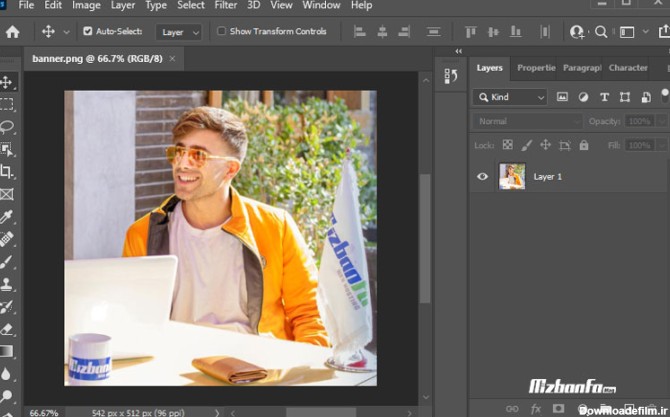Select the Lasso tool
The height and width of the screenshot is (417, 670).
click(x=7, y=127)
